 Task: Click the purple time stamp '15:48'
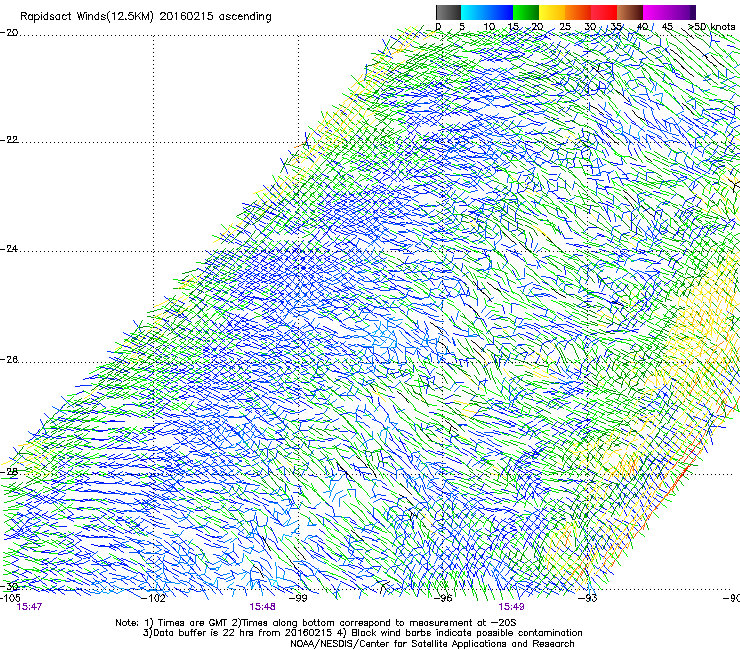262,607
